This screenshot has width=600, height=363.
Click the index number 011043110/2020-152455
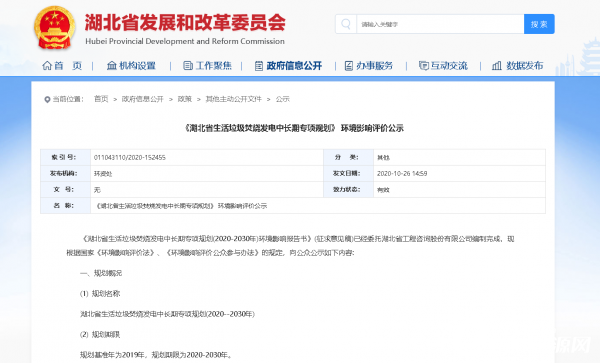point(130,157)
